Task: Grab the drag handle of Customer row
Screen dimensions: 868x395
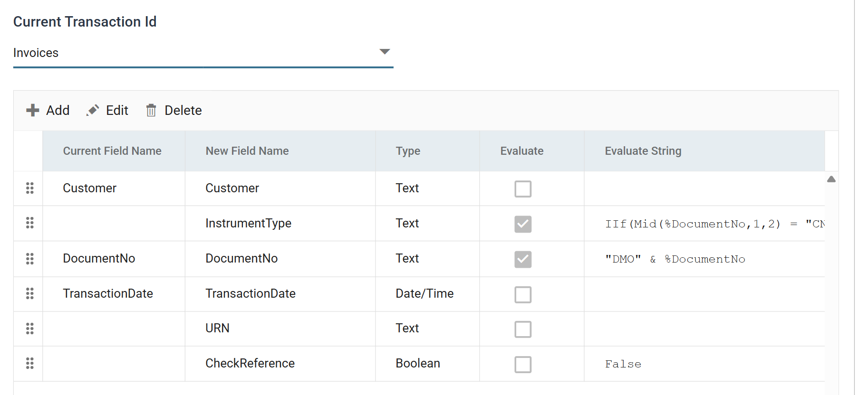Action: point(29,188)
